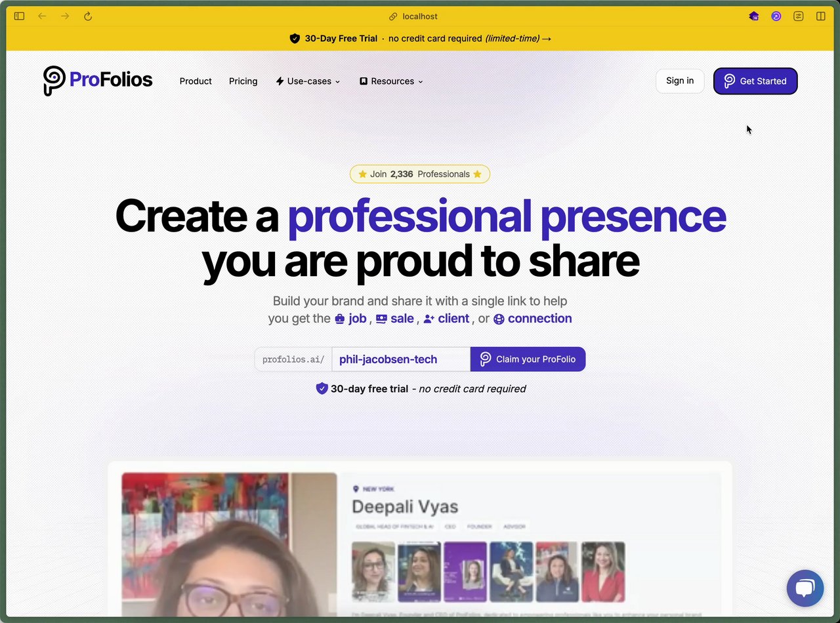Click the ProFolios logo
Screen dimensions: 840x623
(x=98, y=81)
